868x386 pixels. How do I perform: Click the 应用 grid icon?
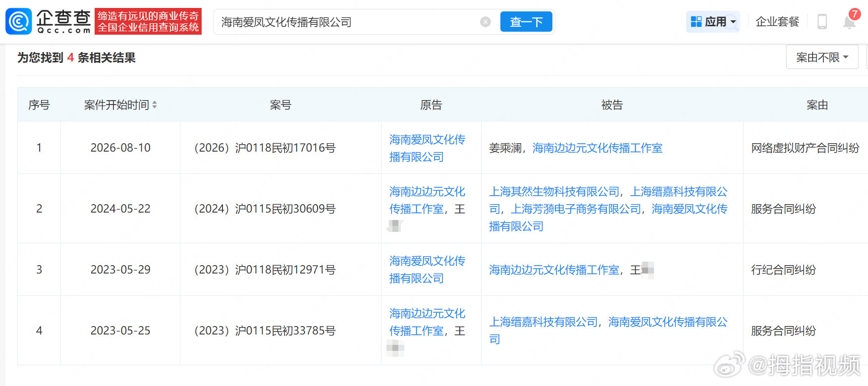coord(696,22)
